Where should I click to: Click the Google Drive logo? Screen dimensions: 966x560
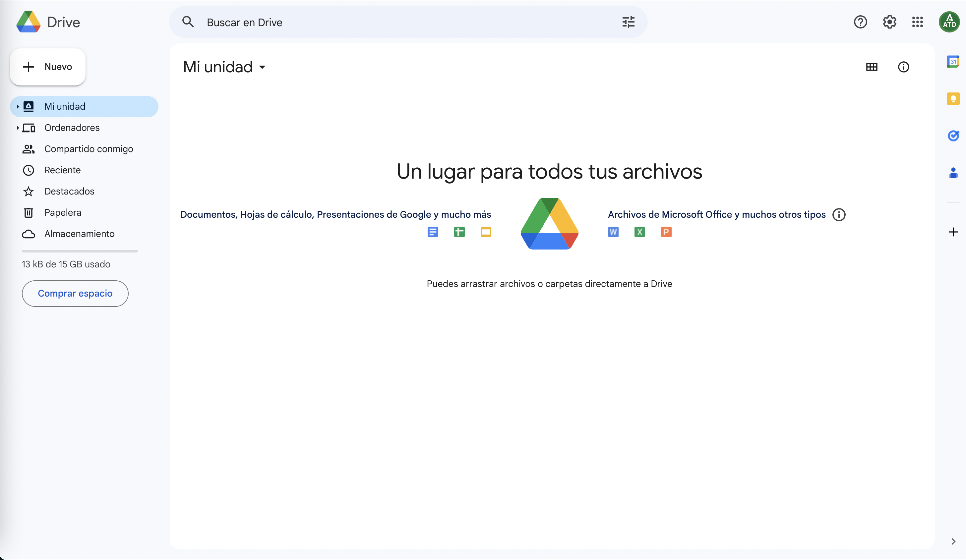(29, 22)
